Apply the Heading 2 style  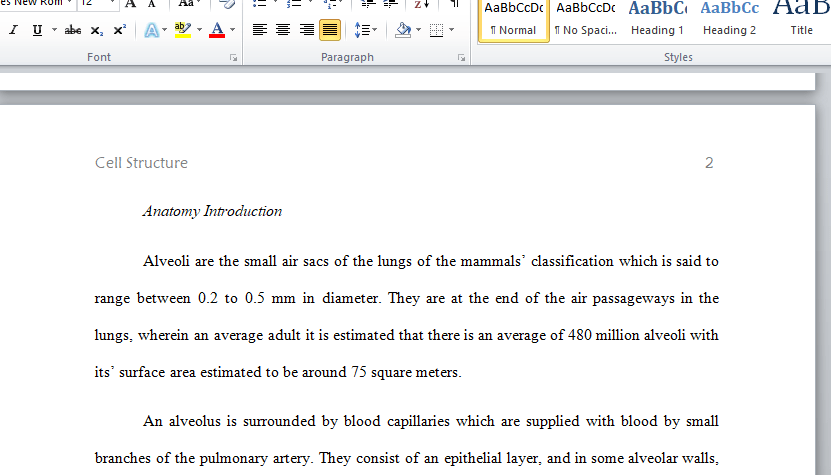click(x=729, y=20)
